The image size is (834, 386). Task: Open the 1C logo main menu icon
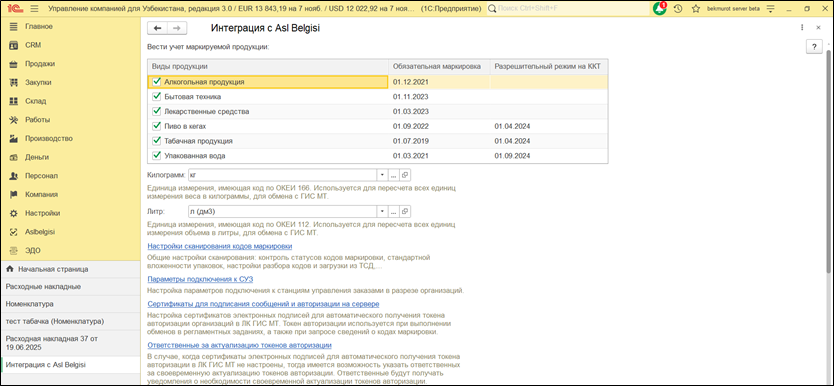(x=16, y=9)
